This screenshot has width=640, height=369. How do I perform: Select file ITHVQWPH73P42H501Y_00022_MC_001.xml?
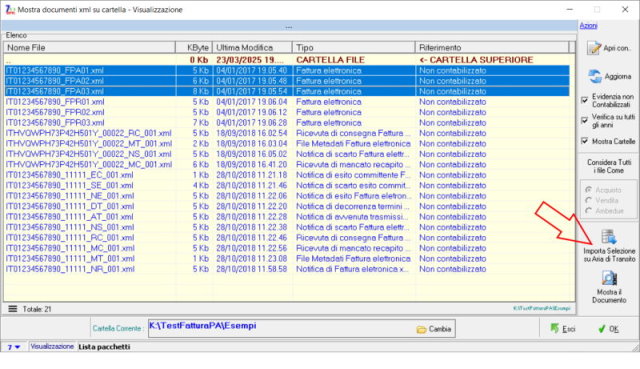[x=287, y=164]
